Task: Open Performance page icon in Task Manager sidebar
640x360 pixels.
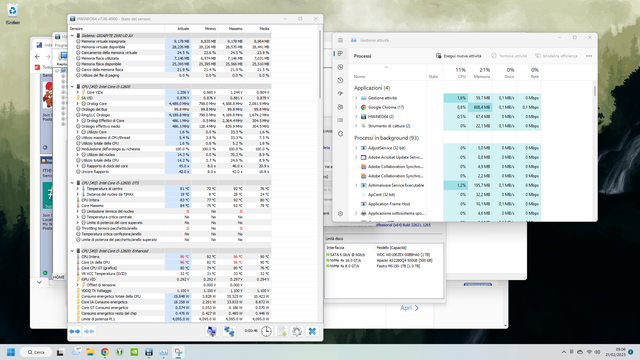Action: point(340,67)
